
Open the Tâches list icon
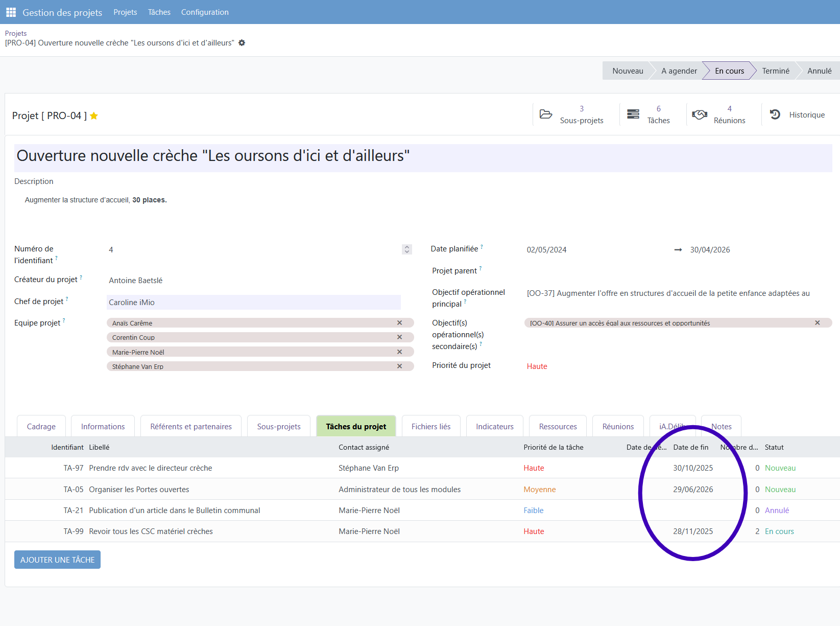click(633, 114)
